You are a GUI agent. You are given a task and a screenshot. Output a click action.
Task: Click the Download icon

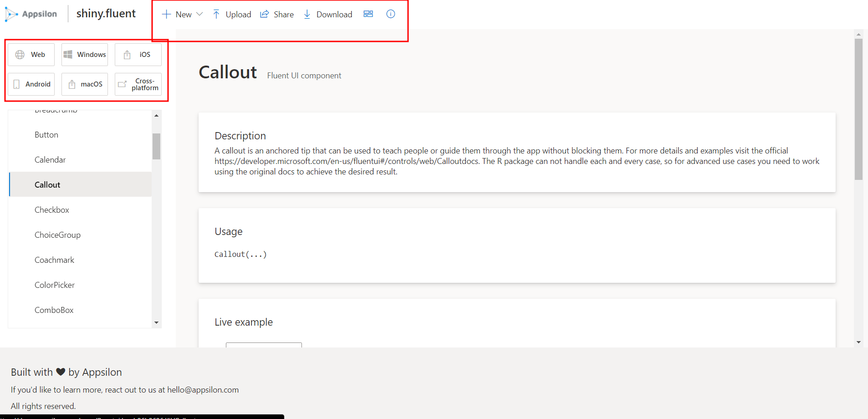307,14
